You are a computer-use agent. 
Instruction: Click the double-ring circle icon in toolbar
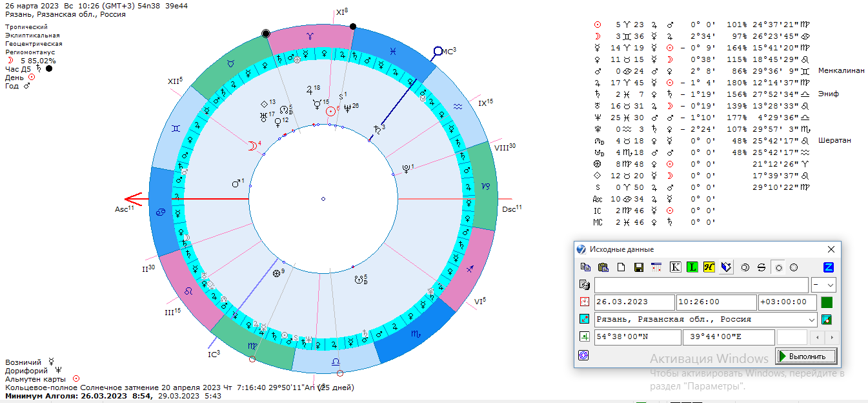[745, 267]
